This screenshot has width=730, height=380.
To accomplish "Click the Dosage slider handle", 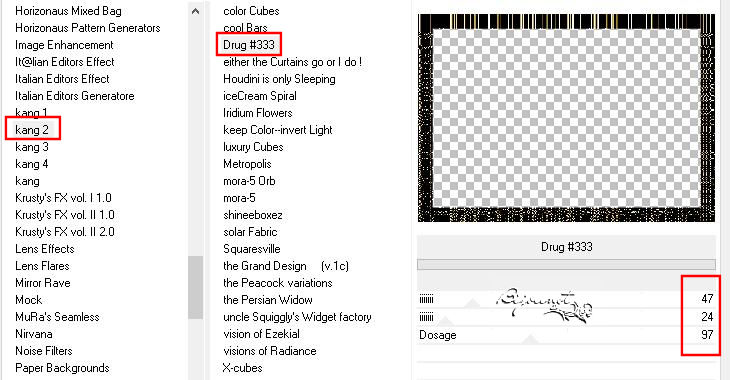I will [x=530, y=339].
